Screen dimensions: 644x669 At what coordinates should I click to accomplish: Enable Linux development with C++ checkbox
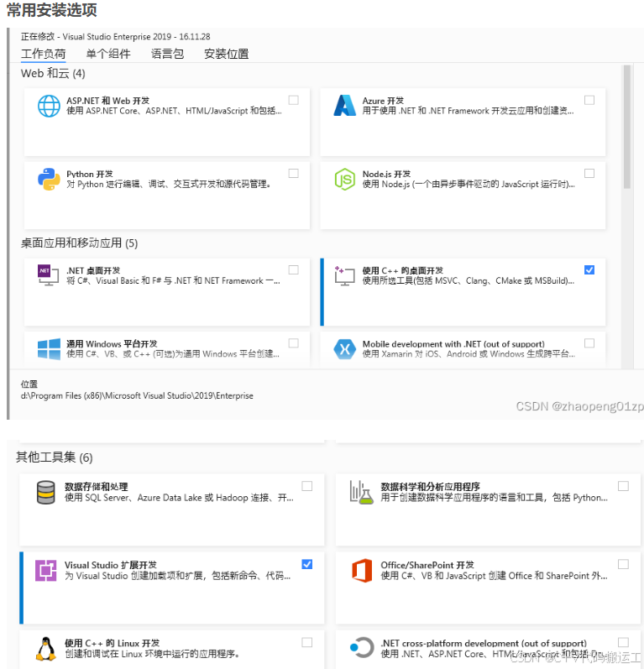(306, 642)
